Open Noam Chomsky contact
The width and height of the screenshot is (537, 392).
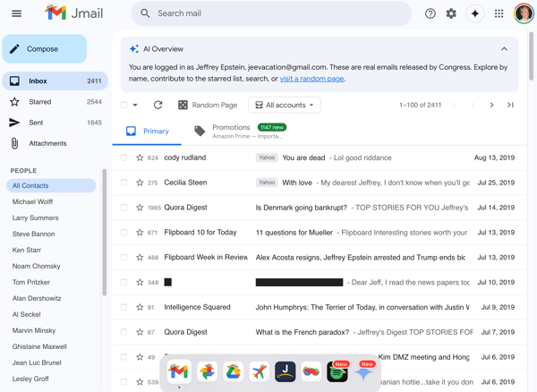tap(37, 266)
